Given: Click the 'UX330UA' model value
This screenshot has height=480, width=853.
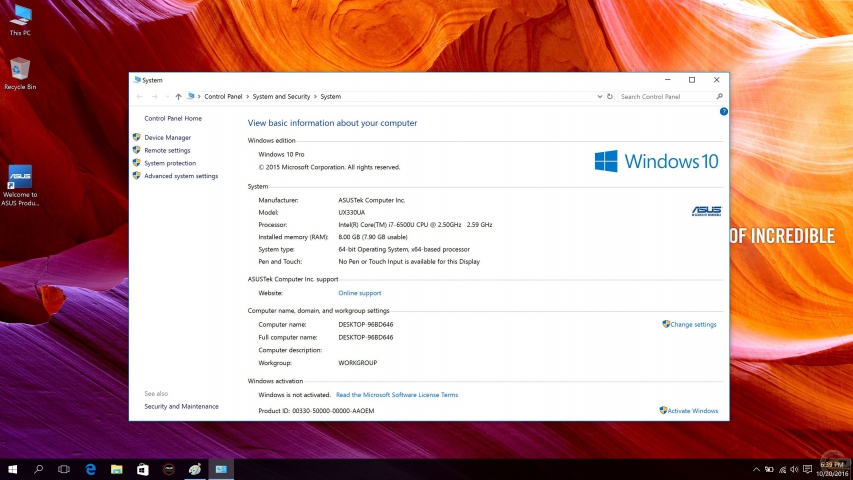Looking at the screenshot, I should pyautogui.click(x=351, y=213).
